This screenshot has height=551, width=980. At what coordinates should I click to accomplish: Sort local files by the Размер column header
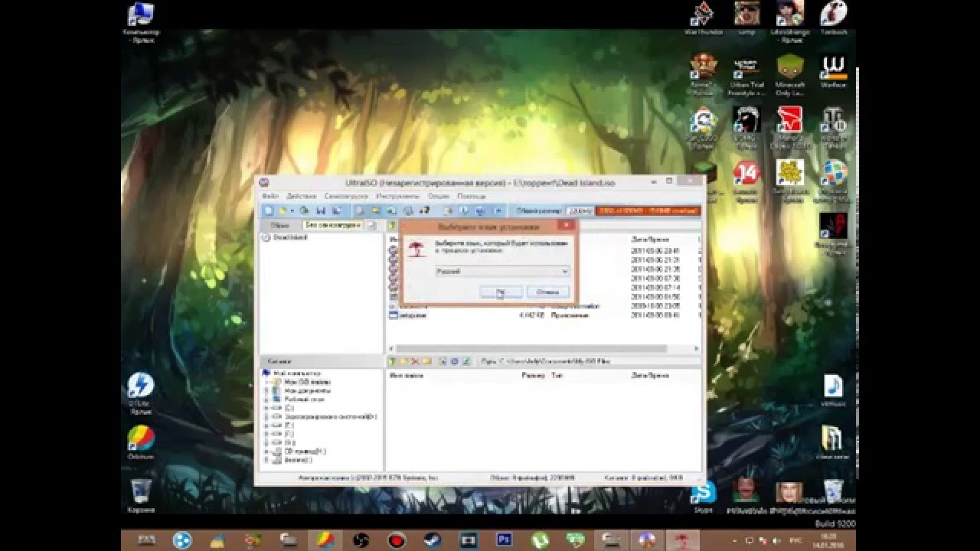[x=533, y=375]
